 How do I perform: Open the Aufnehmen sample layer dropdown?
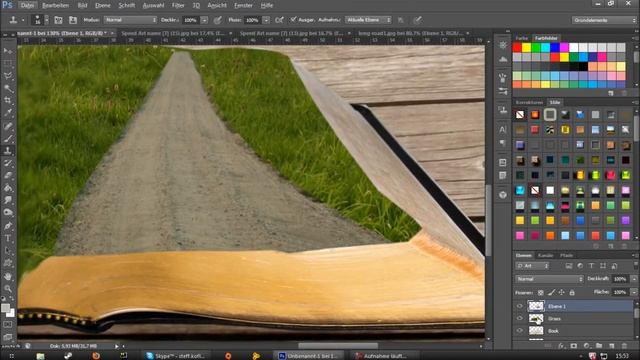[368, 20]
